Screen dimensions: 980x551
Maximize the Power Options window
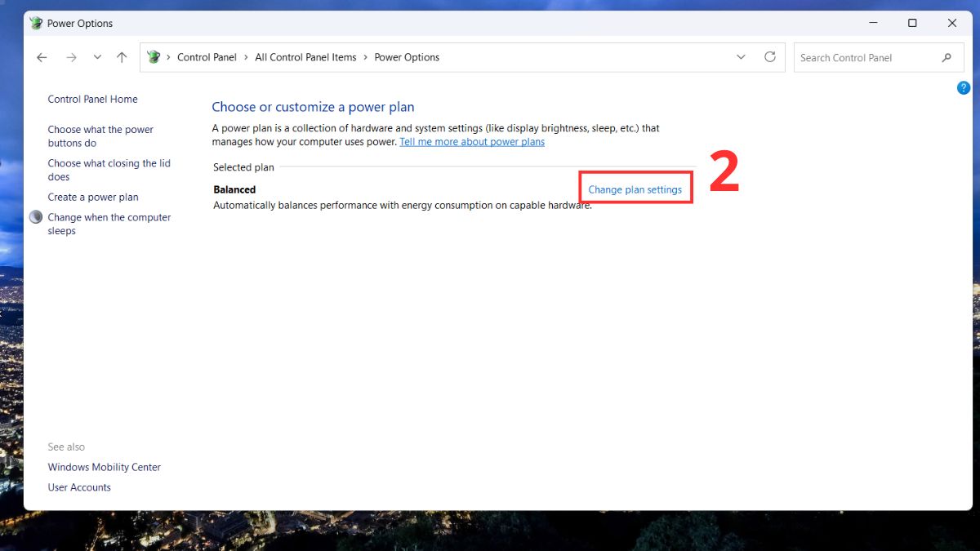[x=912, y=23]
